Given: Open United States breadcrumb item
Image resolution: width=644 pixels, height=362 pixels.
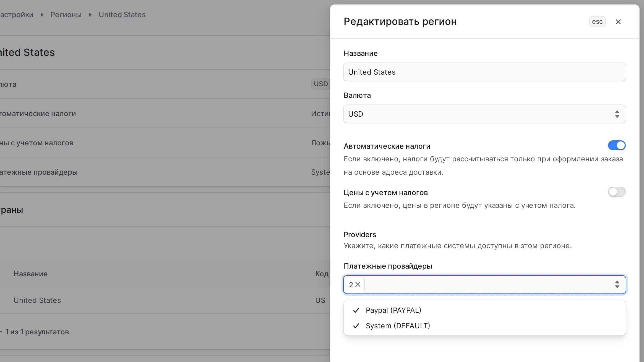Looking at the screenshot, I should tap(122, 15).
